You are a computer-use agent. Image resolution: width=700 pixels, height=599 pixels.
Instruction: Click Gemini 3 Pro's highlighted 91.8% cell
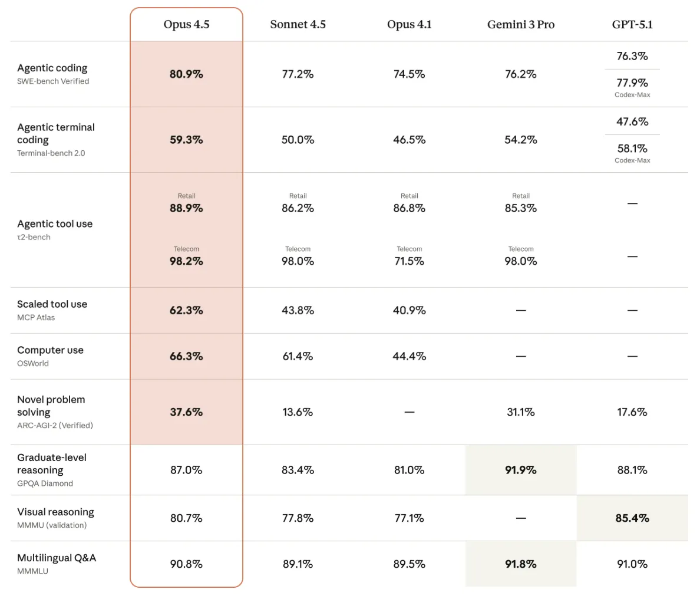tap(520, 564)
